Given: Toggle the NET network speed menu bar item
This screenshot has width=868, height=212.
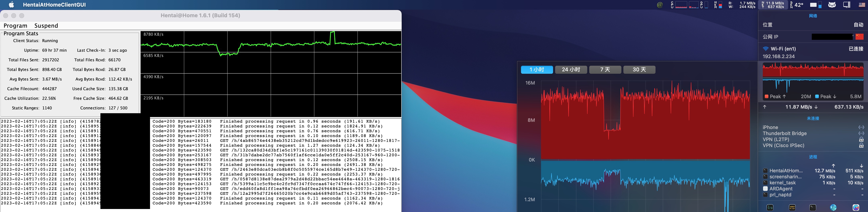Looking at the screenshot, I should pyautogui.click(x=773, y=5).
